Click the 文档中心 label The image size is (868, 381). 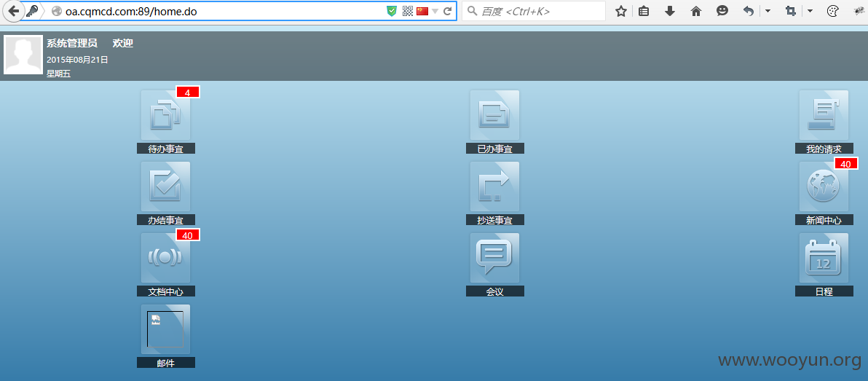coord(166,291)
